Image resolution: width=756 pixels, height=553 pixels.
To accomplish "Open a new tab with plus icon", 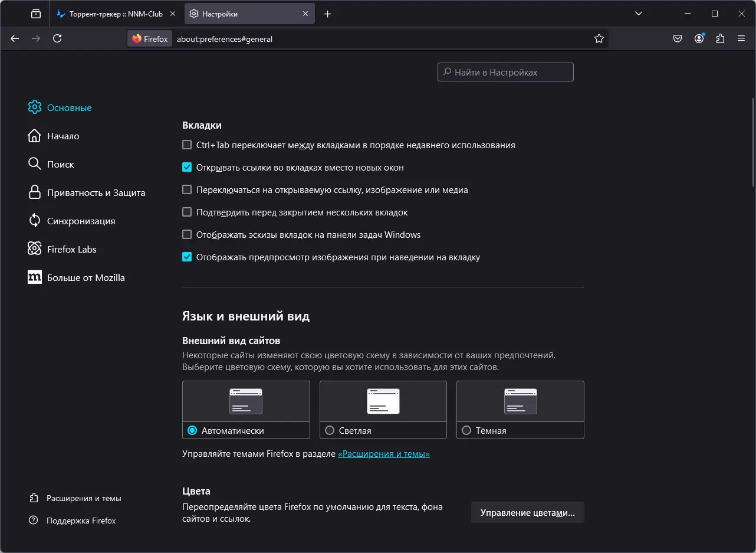I will pyautogui.click(x=328, y=14).
